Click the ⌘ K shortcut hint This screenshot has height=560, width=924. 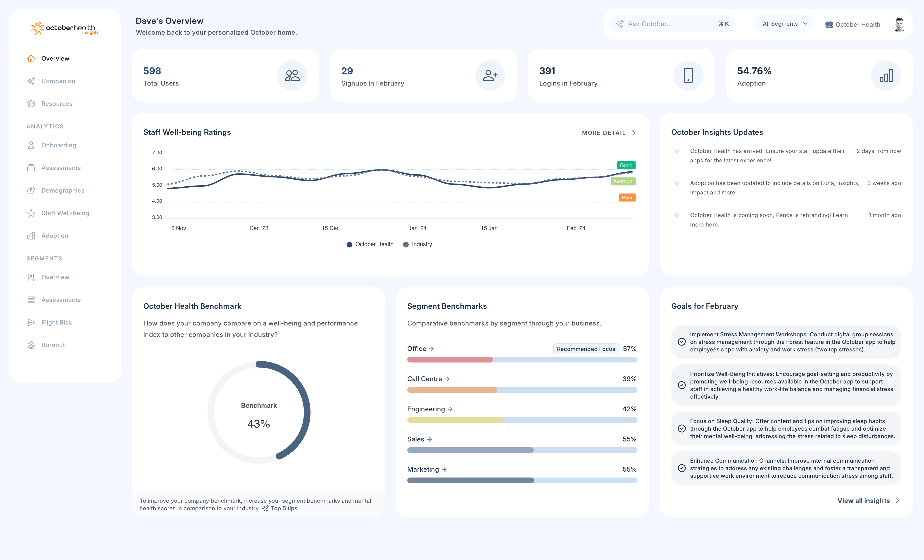click(x=723, y=24)
